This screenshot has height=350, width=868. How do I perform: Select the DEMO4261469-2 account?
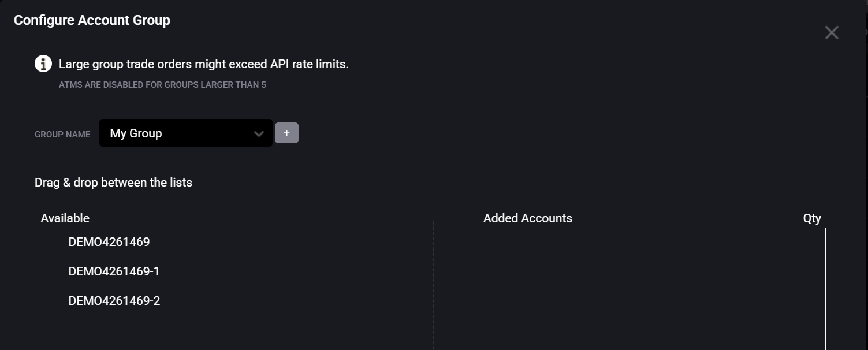pos(114,301)
